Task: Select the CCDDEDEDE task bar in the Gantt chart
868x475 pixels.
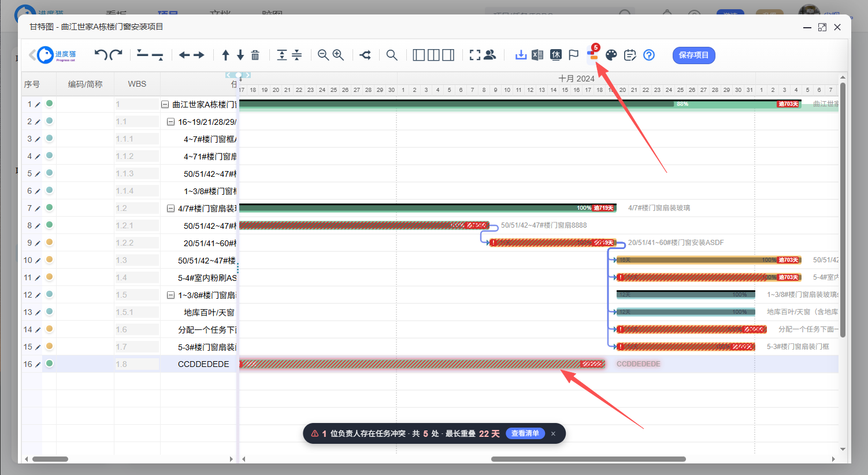Action: [x=422, y=364]
